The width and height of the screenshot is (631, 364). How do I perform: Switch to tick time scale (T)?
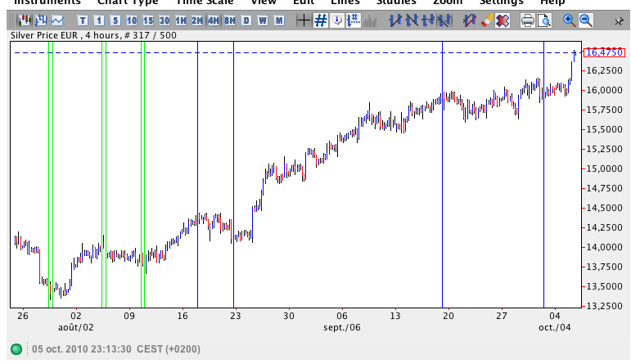tap(83, 20)
